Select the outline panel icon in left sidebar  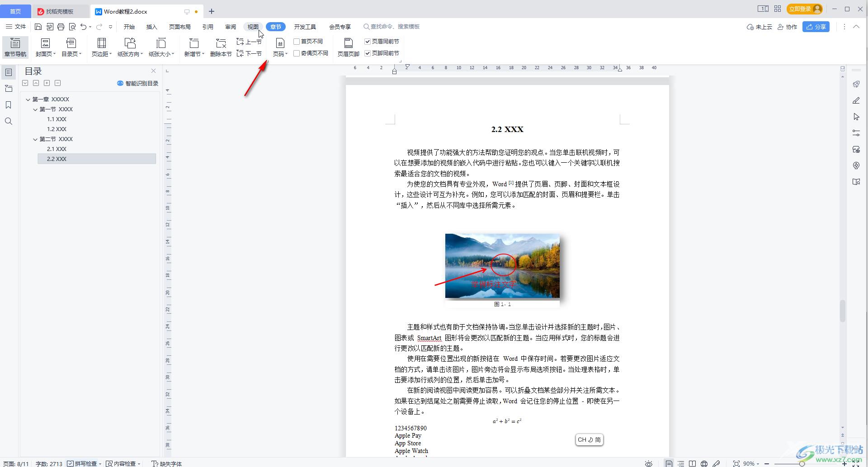(9, 72)
